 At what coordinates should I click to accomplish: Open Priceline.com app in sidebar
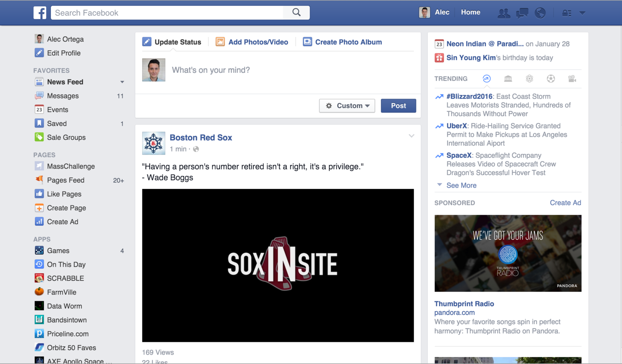(68, 334)
